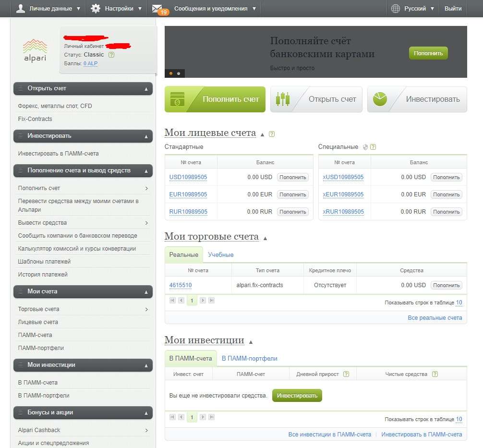The width and height of the screenshot is (483, 448).
Task: Click the big Открыть счет button
Action: pos(316,99)
